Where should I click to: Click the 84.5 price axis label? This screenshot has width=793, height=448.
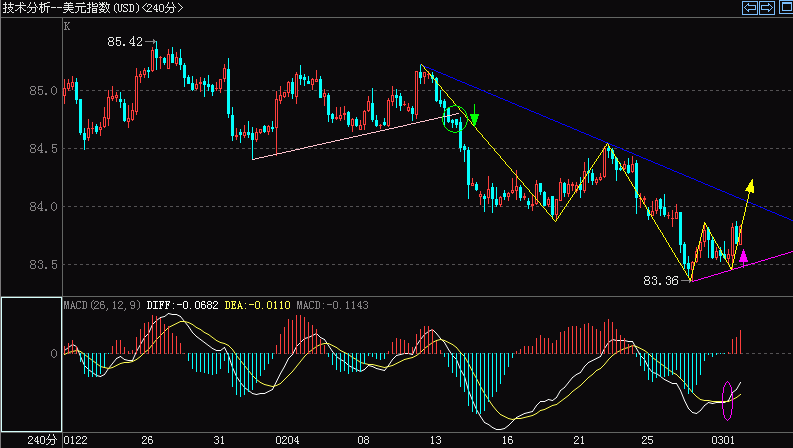pos(43,149)
